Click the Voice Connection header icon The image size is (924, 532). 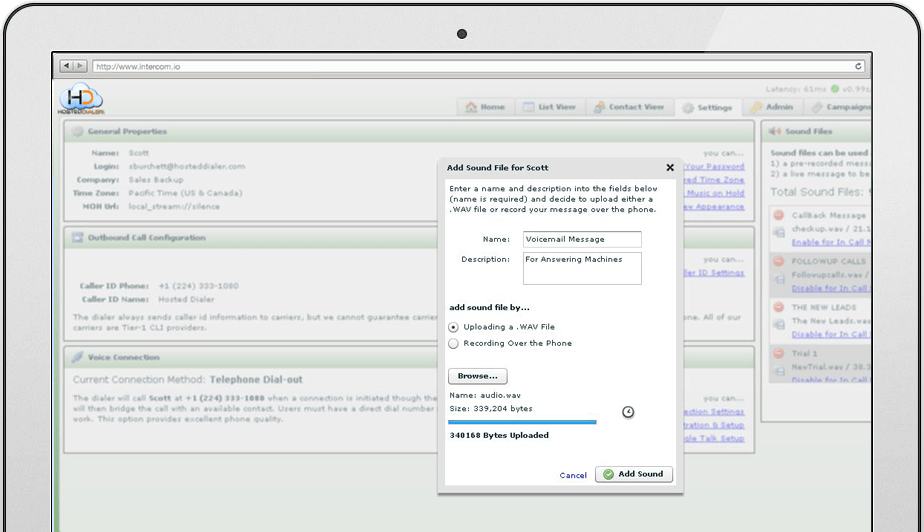coord(77,357)
